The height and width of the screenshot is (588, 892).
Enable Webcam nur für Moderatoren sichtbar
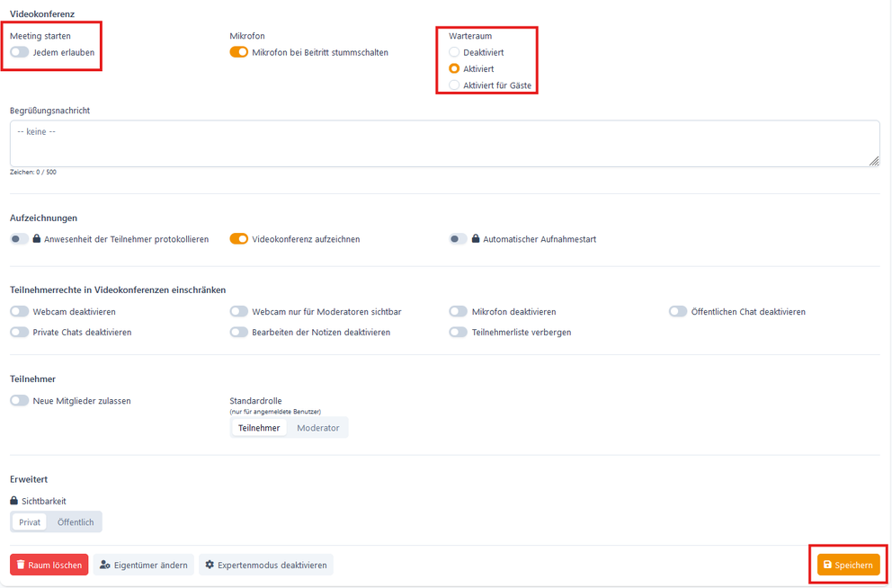click(238, 312)
